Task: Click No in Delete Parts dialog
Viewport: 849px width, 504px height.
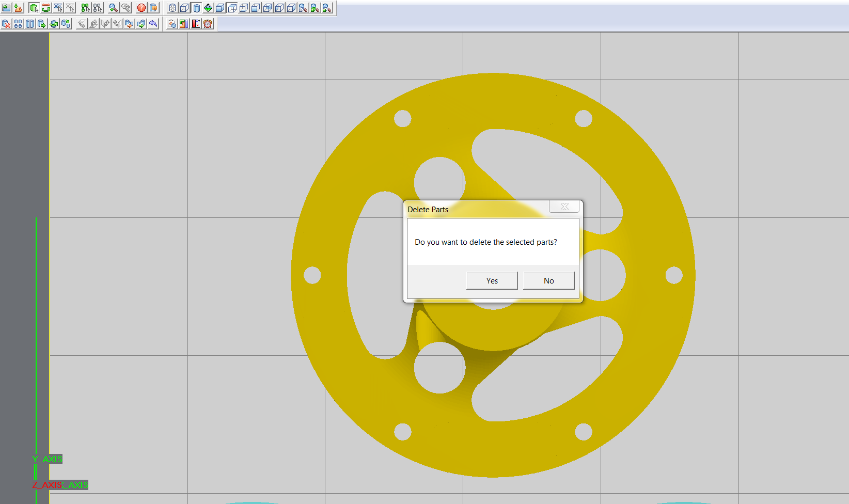Action: point(548,280)
